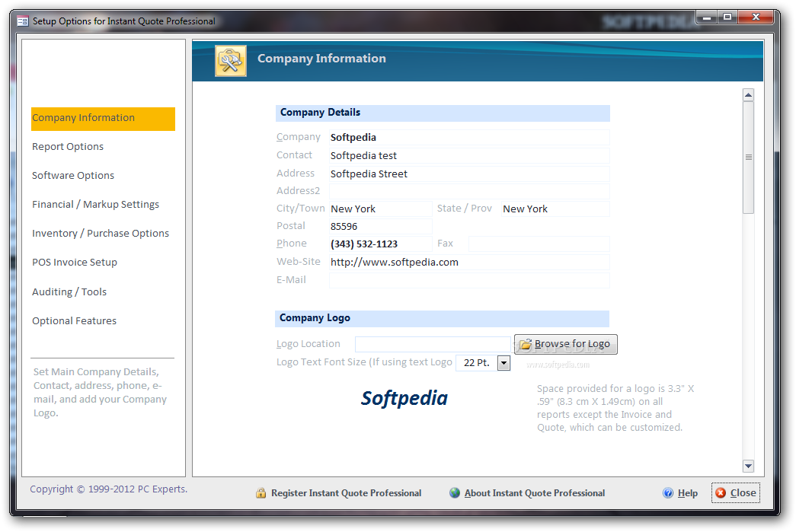Image resolution: width=796 pixels, height=532 pixels.
Task: Click the Web-Site field with softpedia URL
Action: [469, 263]
